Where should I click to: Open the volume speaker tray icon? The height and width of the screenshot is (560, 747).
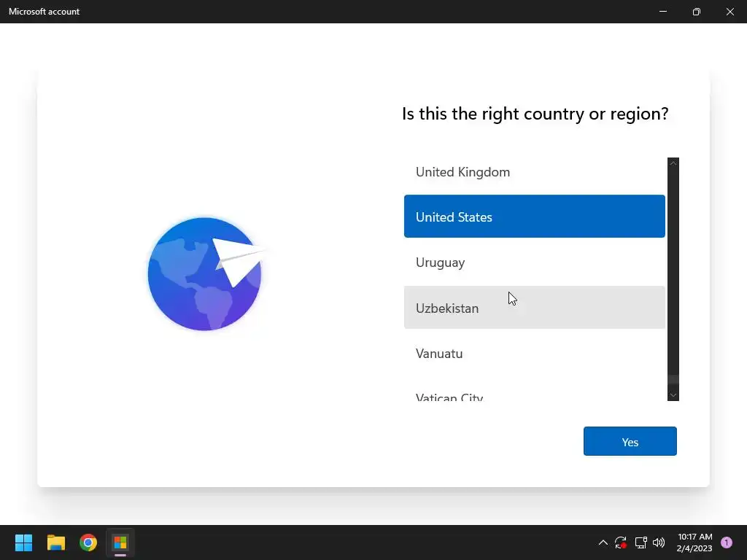tap(659, 542)
